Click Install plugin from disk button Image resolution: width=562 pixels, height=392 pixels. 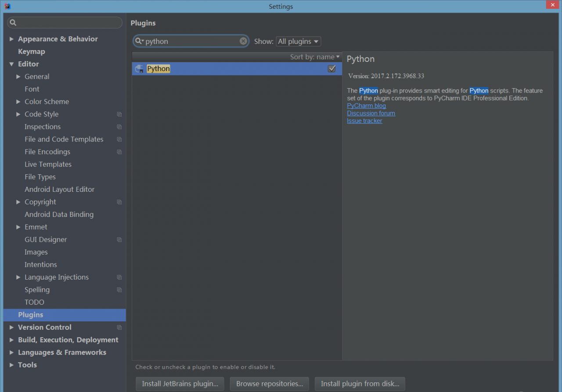tap(360, 384)
